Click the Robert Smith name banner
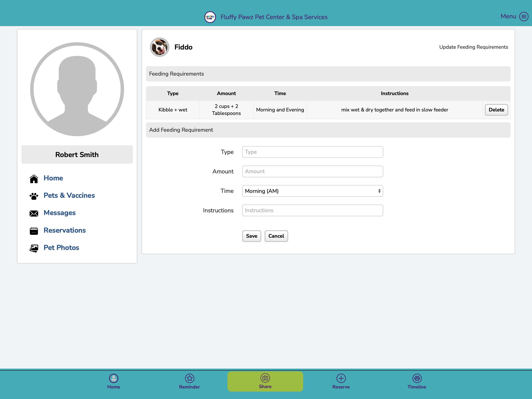 [x=77, y=154]
